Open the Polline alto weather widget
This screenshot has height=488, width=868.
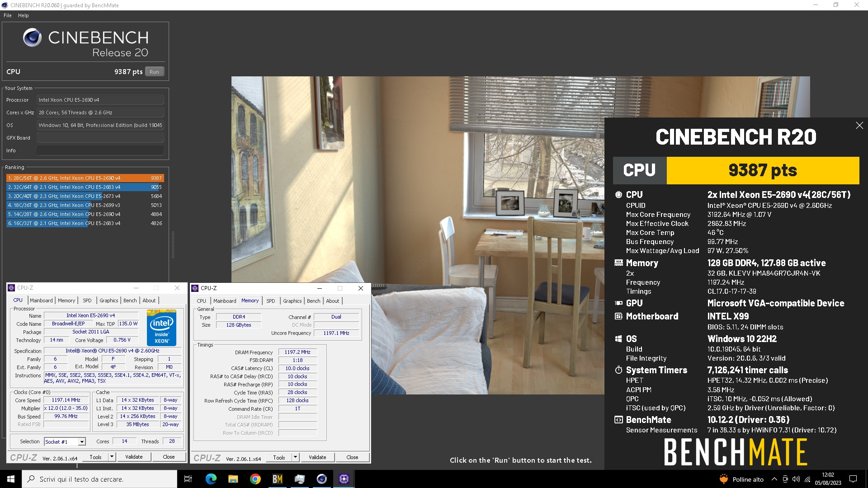741,479
